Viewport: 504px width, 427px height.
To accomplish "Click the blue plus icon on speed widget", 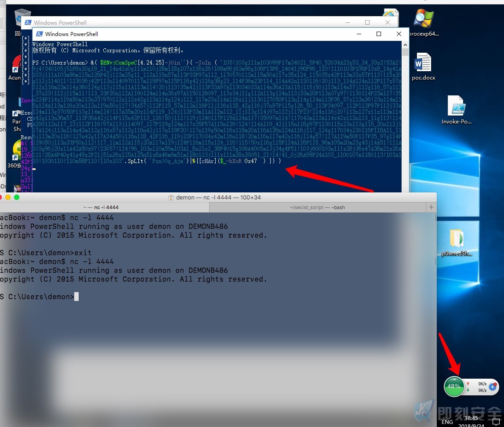I will 493,387.
